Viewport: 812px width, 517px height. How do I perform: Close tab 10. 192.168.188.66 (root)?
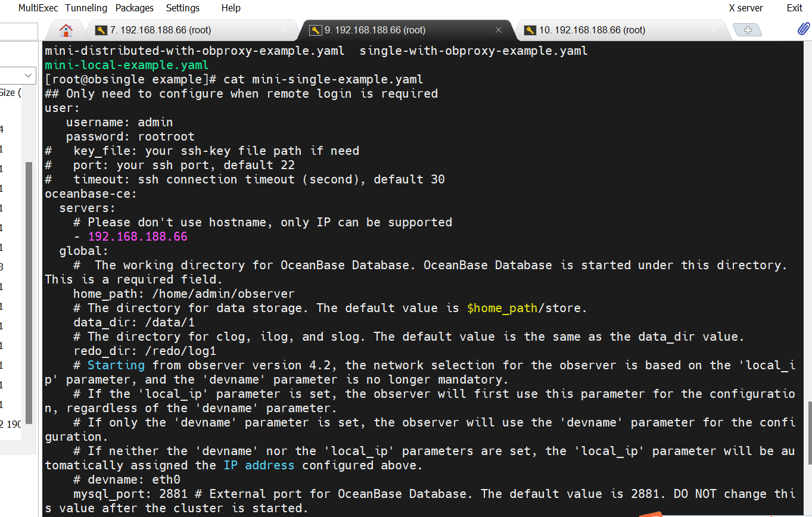tap(713, 30)
